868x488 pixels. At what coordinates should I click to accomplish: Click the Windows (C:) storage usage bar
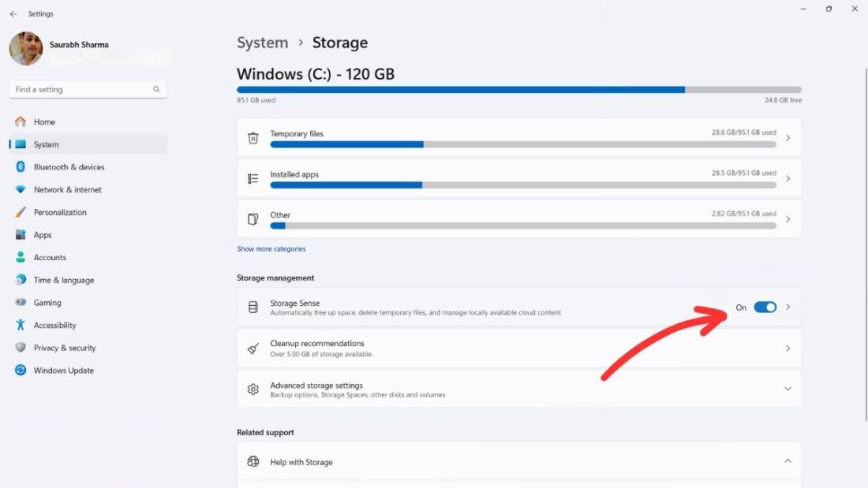518,90
